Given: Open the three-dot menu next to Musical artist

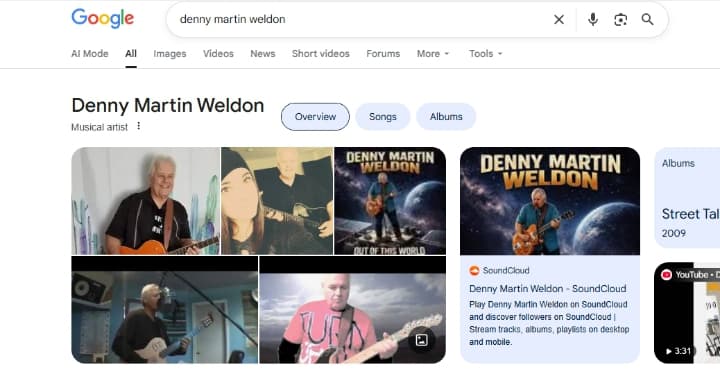Looking at the screenshot, I should pyautogui.click(x=139, y=126).
